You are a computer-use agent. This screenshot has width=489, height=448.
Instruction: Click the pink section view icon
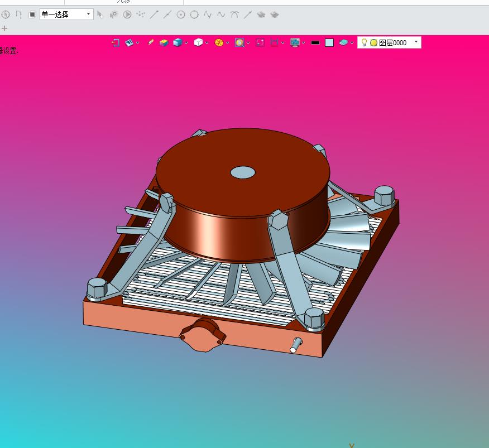[274, 42]
